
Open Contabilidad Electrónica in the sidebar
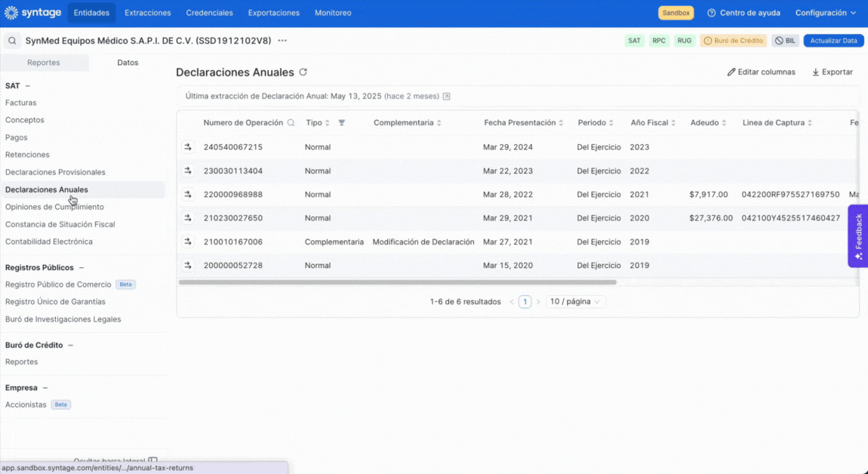pos(49,242)
